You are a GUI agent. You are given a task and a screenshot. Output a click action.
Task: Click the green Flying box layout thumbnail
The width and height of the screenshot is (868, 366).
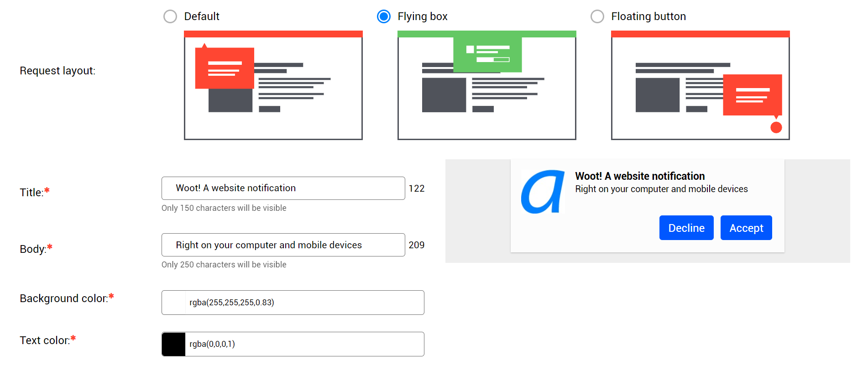[x=486, y=85]
